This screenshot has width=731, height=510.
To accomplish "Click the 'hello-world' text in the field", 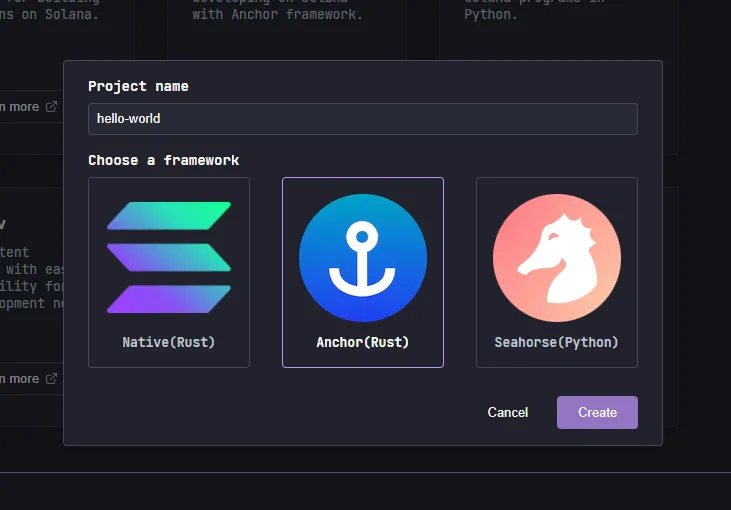I will pyautogui.click(x=128, y=118).
